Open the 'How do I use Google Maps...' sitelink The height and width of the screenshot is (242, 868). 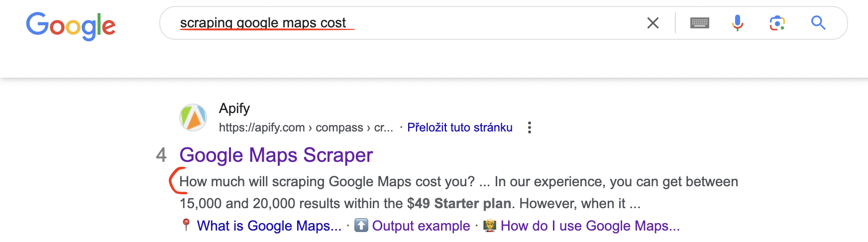point(590,226)
